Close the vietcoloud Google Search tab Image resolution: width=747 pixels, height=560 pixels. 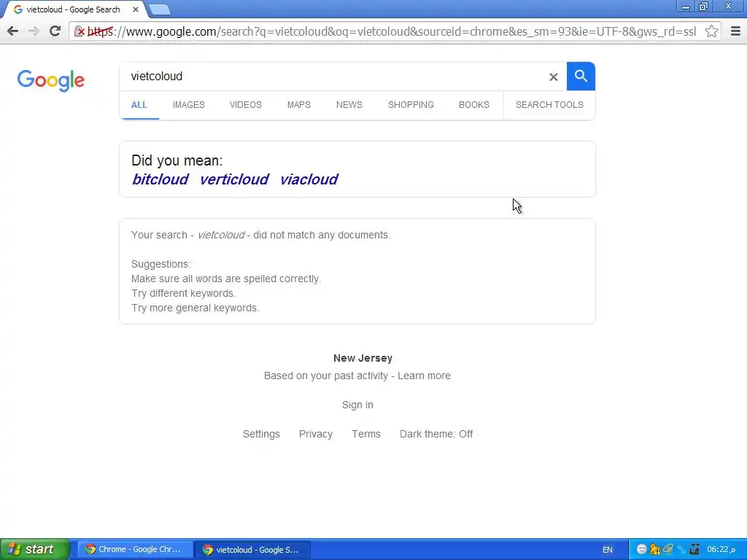click(136, 9)
